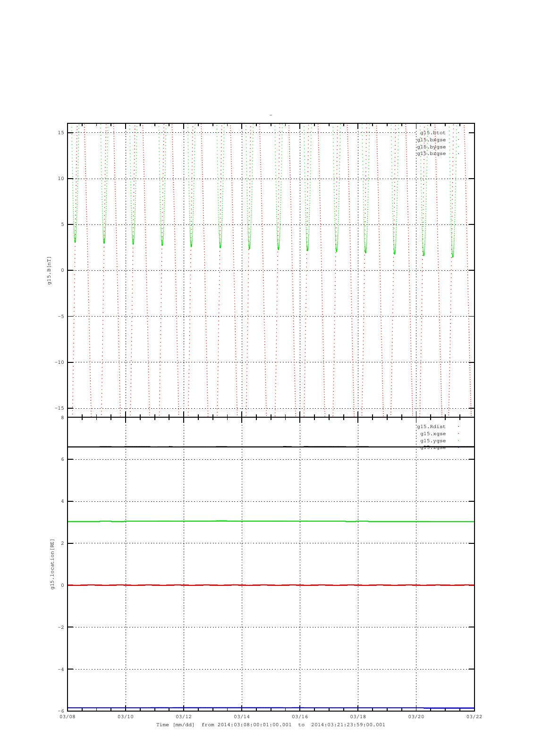Click the green ygse line in location plot
534x756 pixels.
pos(271,521)
